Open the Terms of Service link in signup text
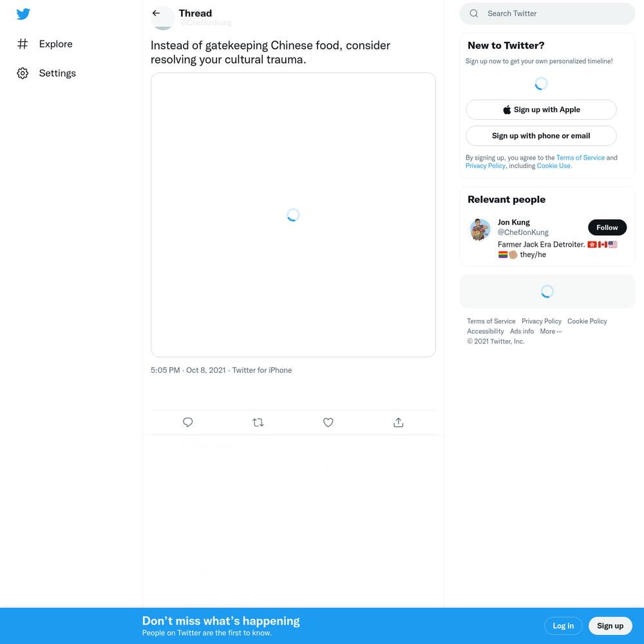This screenshot has width=644, height=644. click(x=580, y=158)
